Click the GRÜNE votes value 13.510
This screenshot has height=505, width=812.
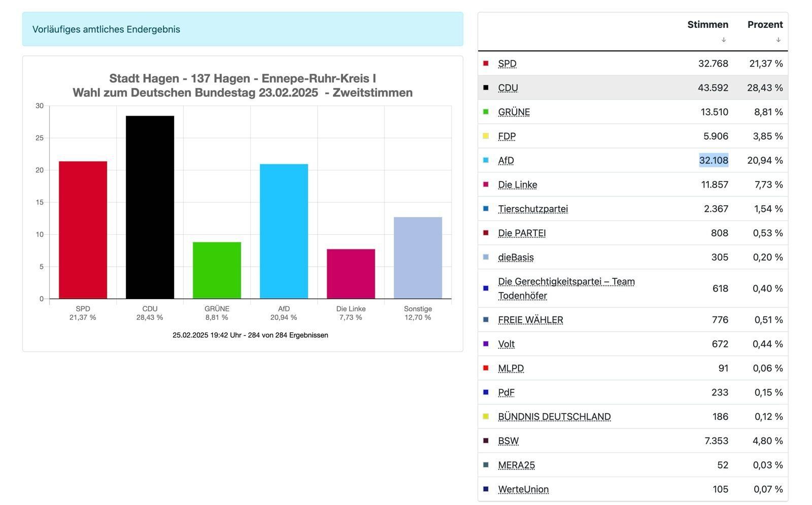[715, 112]
